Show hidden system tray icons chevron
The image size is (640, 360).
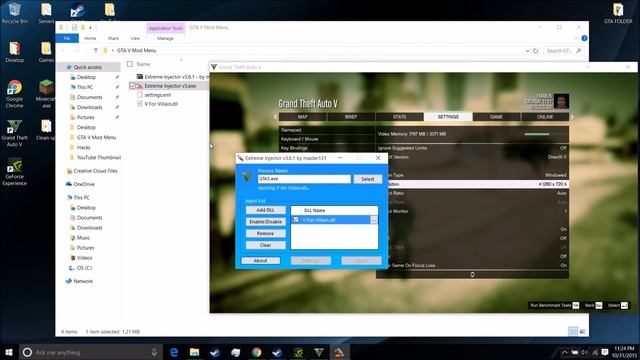pos(564,352)
